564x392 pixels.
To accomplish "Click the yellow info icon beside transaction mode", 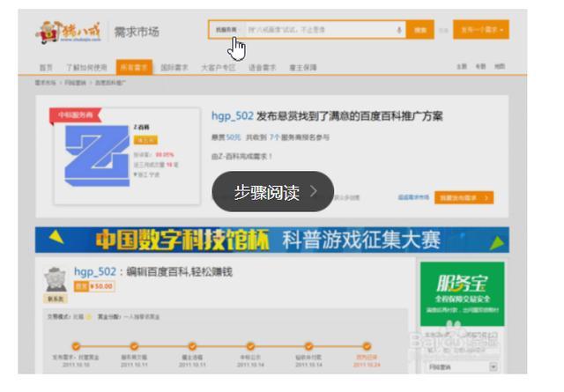I will coord(89,317).
